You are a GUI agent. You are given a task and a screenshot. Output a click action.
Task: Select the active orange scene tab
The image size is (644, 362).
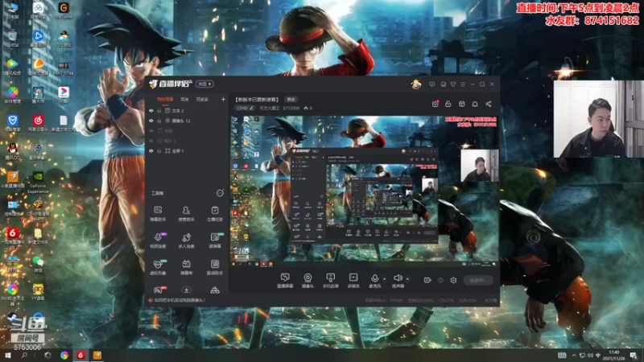click(165, 99)
